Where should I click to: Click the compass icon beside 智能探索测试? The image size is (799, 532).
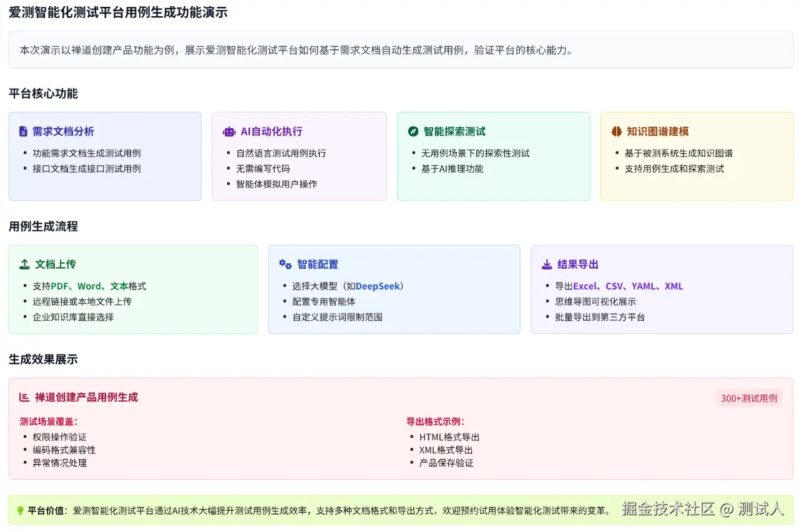[413, 132]
